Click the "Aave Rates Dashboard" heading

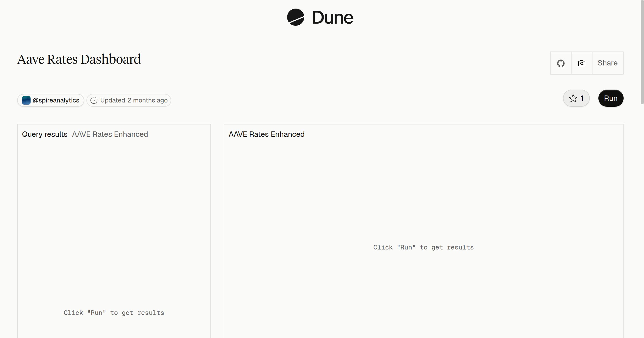click(79, 59)
